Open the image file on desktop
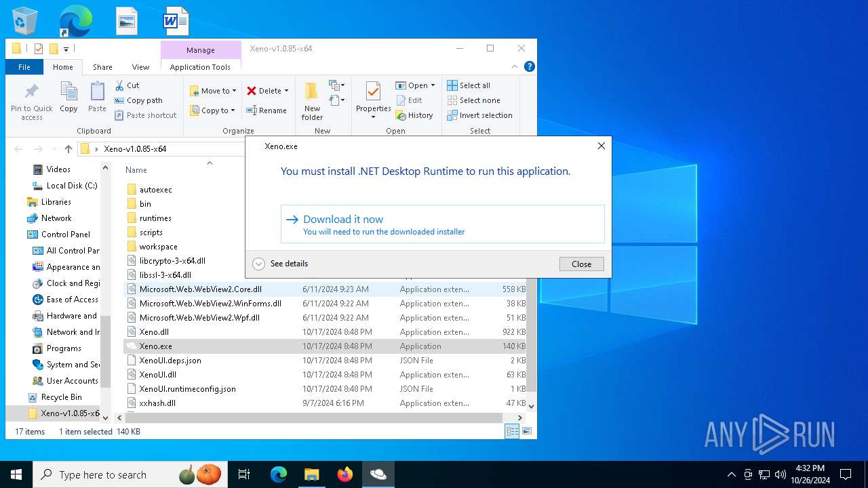Viewport: 868px width, 488px height. (127, 21)
